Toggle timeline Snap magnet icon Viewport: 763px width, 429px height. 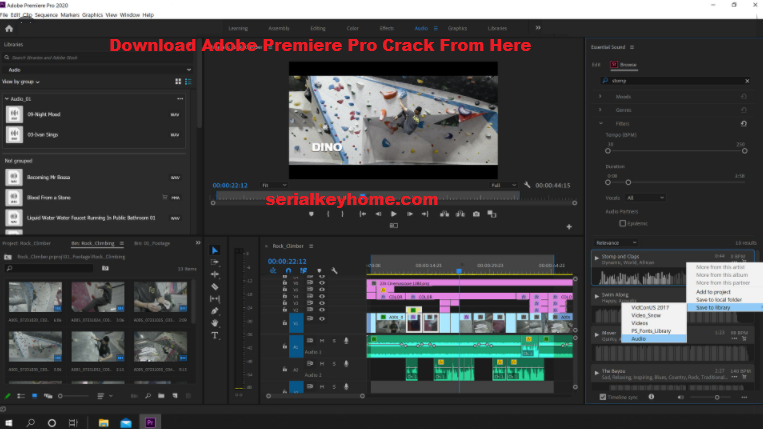[288, 270]
